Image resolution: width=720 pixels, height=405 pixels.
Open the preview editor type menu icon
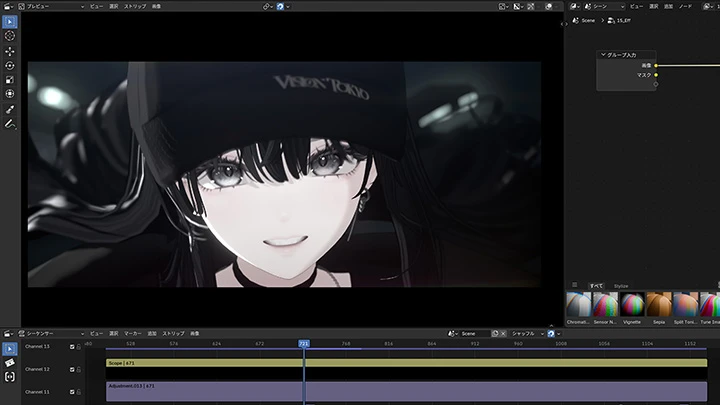coord(8,6)
